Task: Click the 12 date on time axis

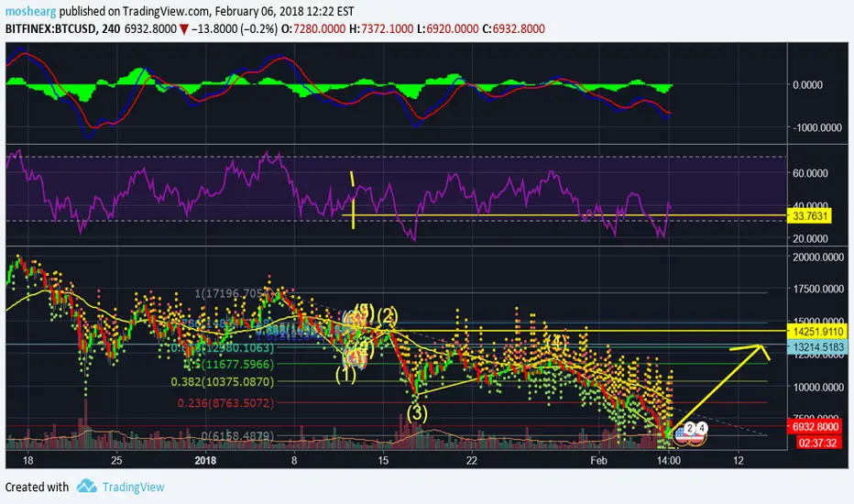Action: [x=738, y=460]
